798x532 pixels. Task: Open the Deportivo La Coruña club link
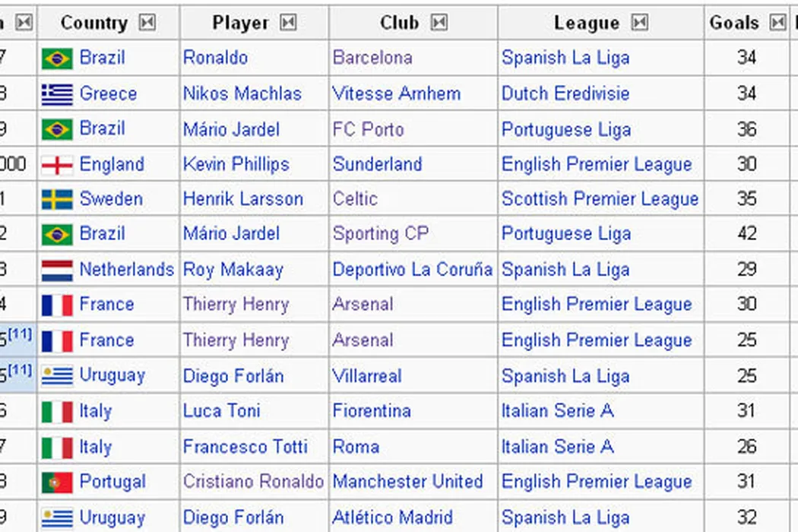(412, 270)
